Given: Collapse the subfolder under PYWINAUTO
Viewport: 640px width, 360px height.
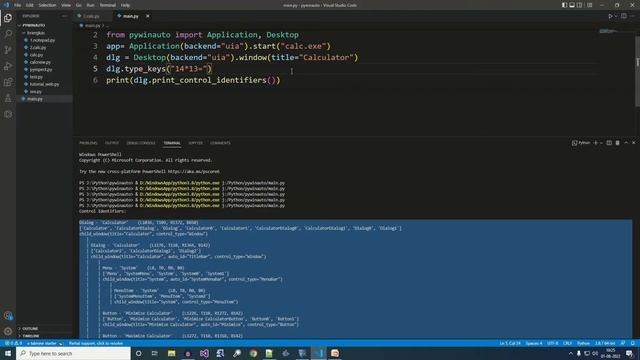Looking at the screenshot, I should (44, 33).
